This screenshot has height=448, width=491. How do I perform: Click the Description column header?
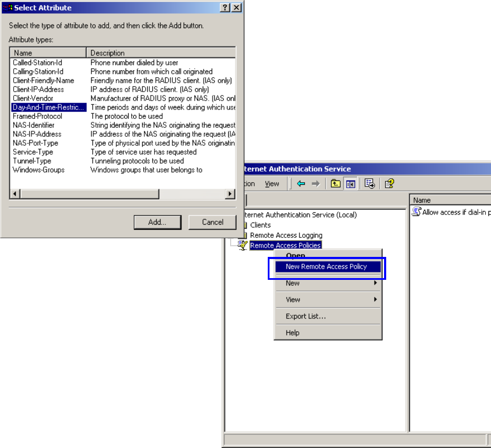click(x=161, y=53)
